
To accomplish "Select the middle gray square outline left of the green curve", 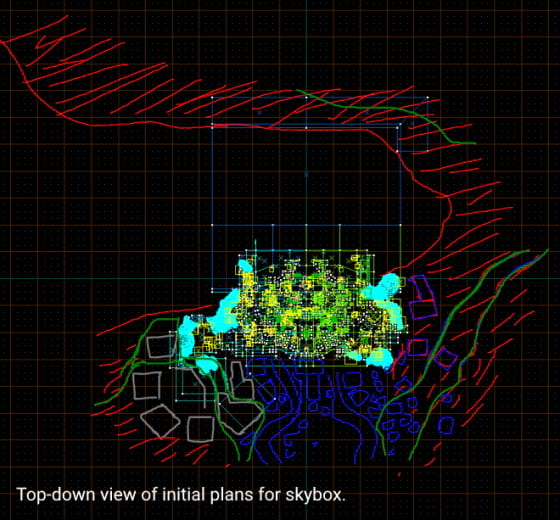I will 147,385.
